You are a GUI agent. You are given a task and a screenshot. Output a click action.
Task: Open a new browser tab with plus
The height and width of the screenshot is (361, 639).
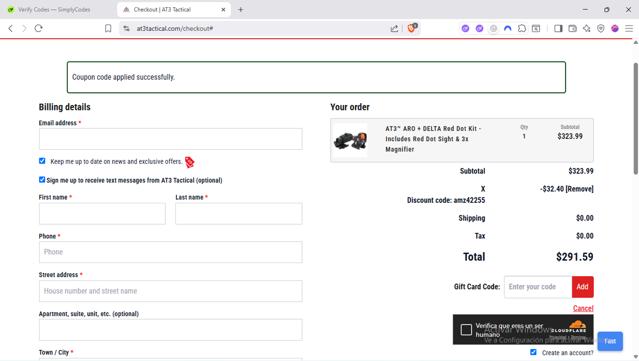(240, 9)
